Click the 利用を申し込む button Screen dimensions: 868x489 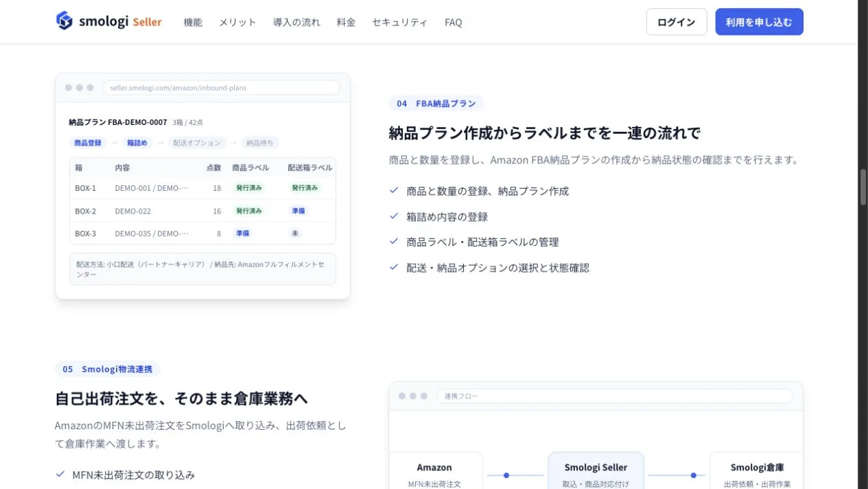pos(759,22)
